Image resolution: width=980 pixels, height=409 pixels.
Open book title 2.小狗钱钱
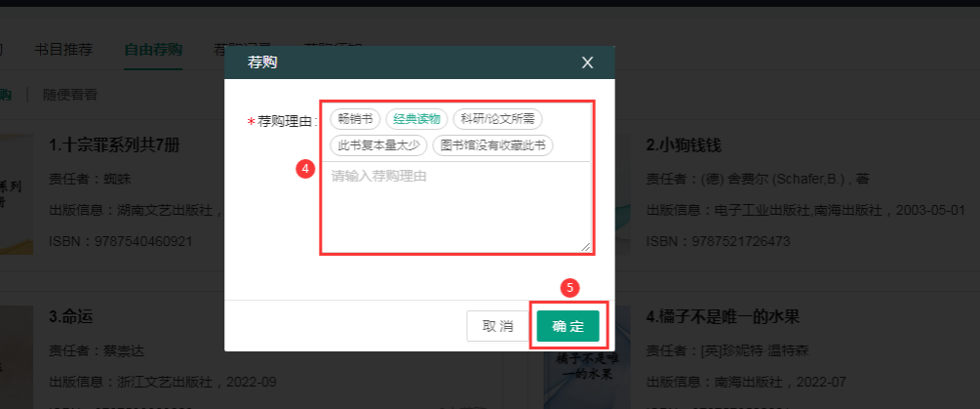683,145
